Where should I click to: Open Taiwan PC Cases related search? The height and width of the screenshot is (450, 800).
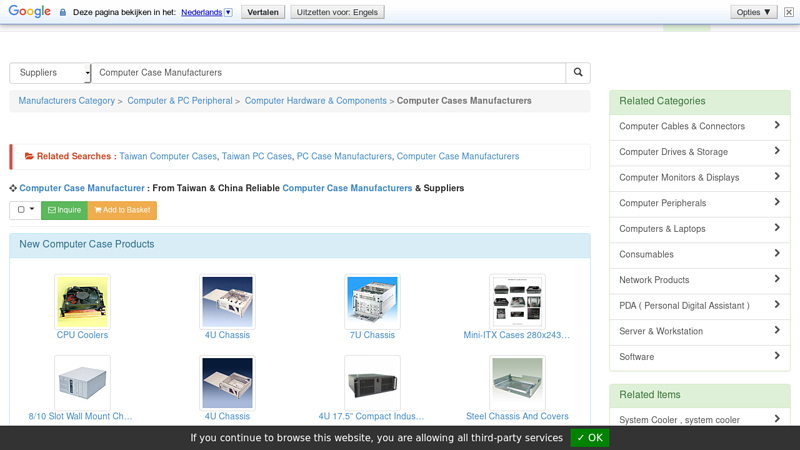(257, 156)
